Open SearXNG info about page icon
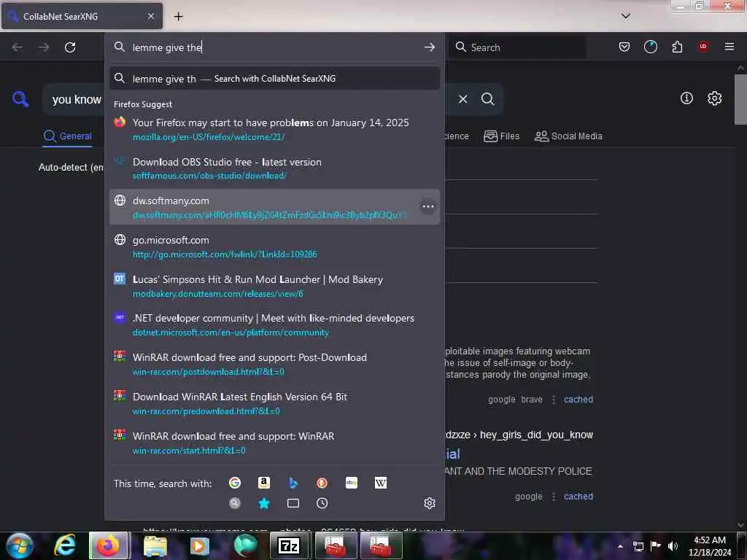This screenshot has width=747, height=560. [686, 98]
